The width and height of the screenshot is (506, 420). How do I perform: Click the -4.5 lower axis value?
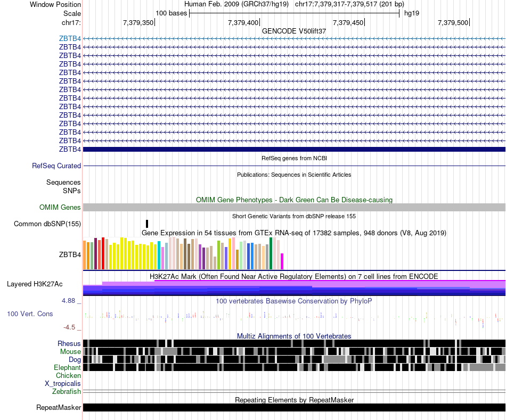(69, 327)
